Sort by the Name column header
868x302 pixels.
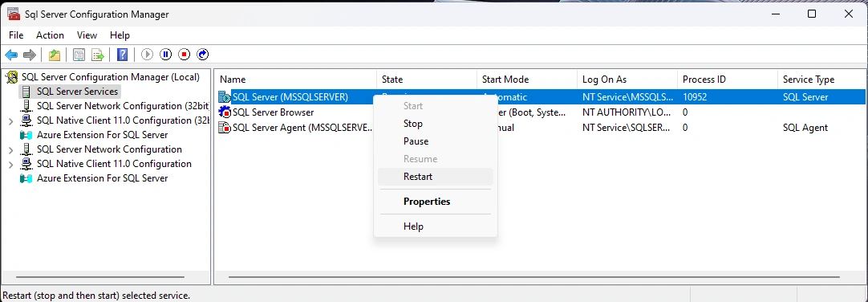[295, 80]
